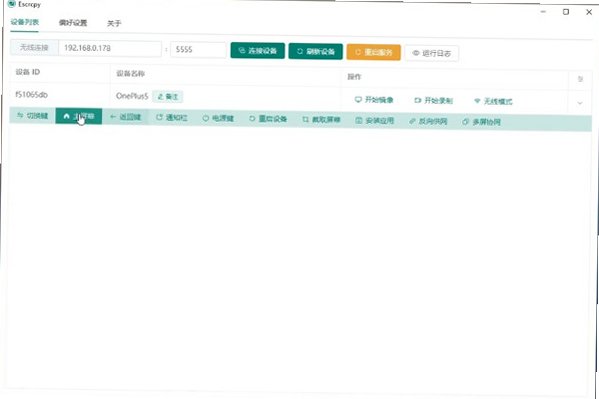
Task: Open the 运行日志 log viewer
Action: [432, 54]
